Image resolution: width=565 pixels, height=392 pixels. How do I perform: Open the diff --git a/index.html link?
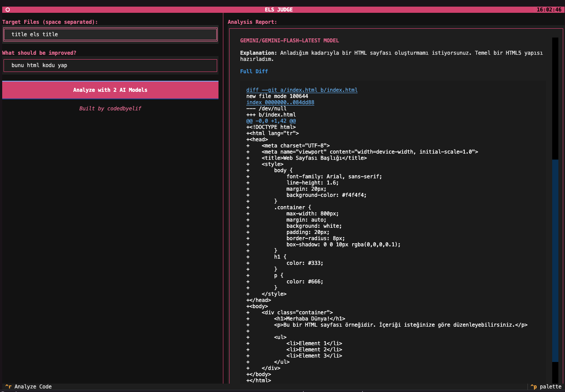tap(301, 90)
